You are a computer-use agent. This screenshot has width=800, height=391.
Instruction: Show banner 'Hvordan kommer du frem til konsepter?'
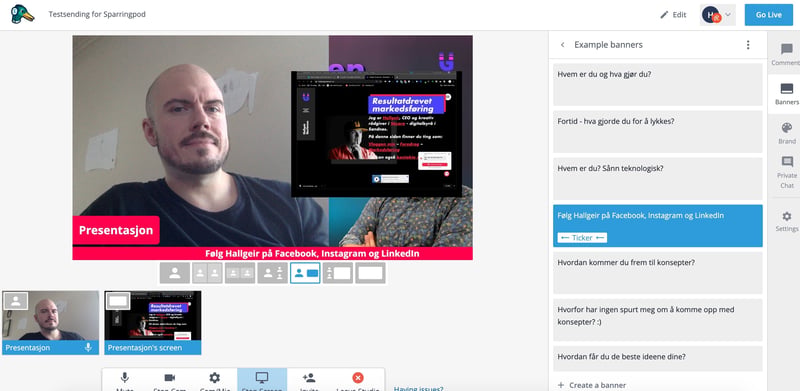pos(658,273)
